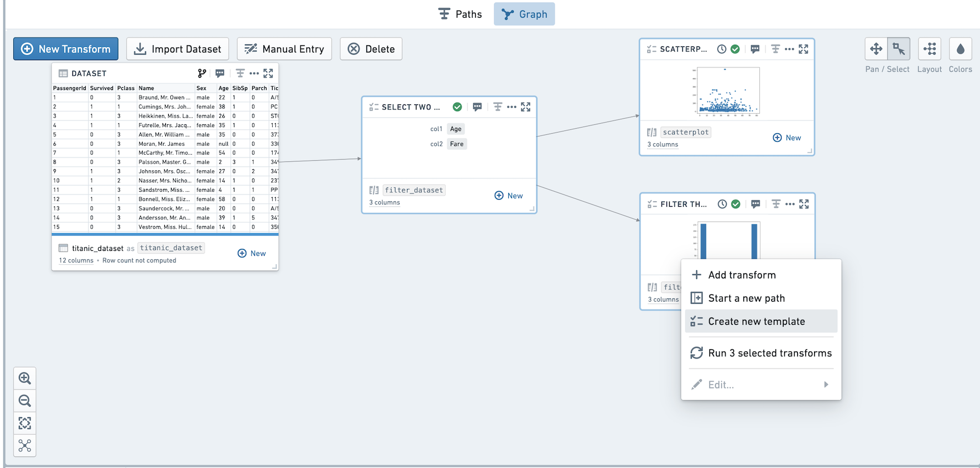Open the Layout options

(930, 49)
